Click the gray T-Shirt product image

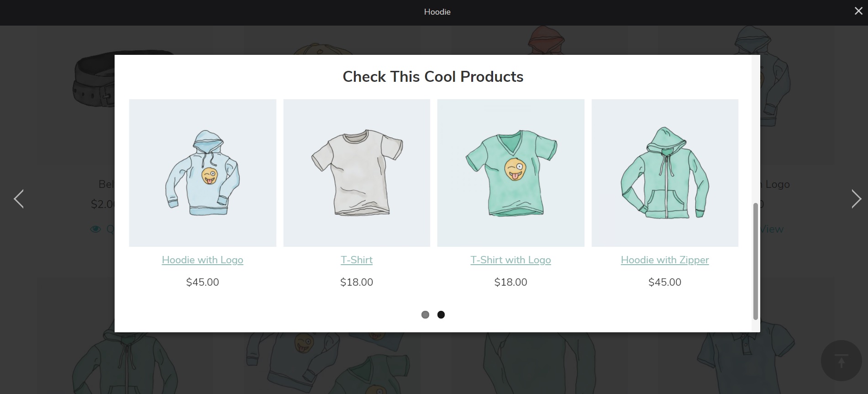357,173
